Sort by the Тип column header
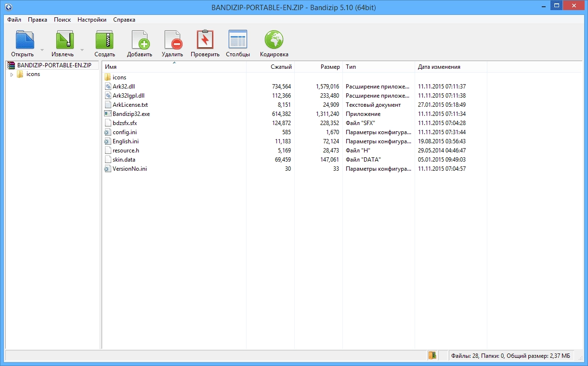The image size is (588, 366). [379, 67]
